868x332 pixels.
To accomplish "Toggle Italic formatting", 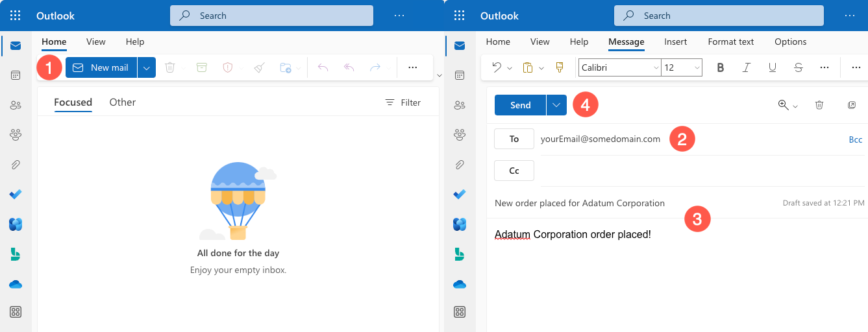I will [x=747, y=67].
